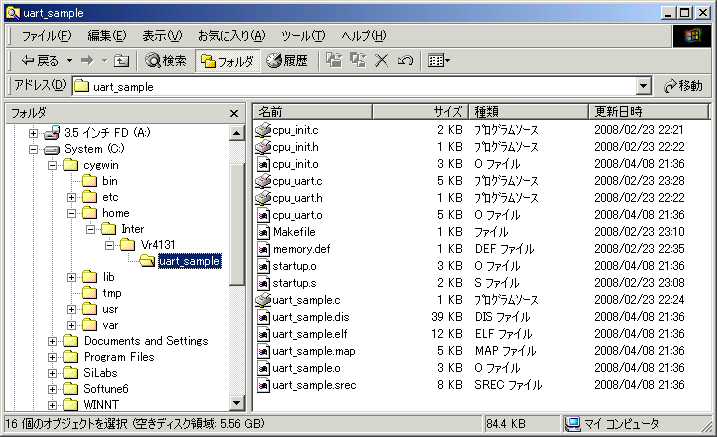This screenshot has width=717, height=437.
Task: Select startup.s file icon
Action: point(263,283)
